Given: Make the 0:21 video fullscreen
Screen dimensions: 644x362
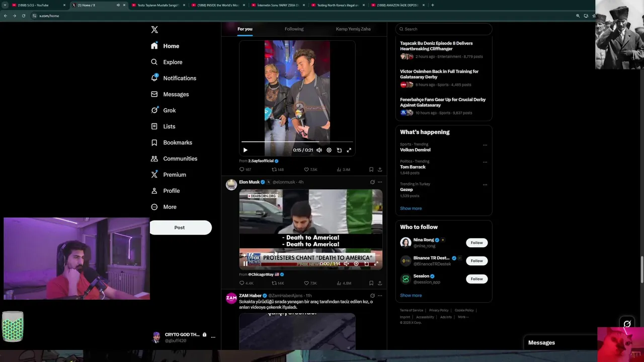Looking at the screenshot, I should [349, 150].
